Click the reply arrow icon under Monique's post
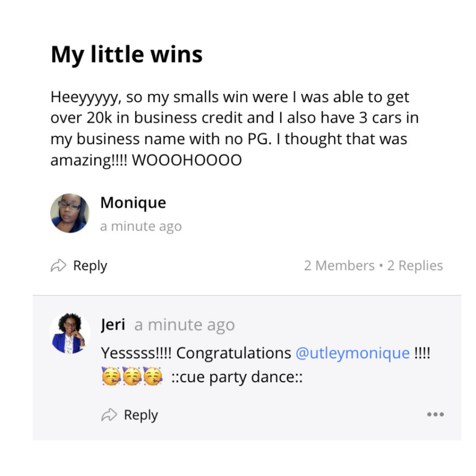The image size is (476, 476). click(x=58, y=266)
